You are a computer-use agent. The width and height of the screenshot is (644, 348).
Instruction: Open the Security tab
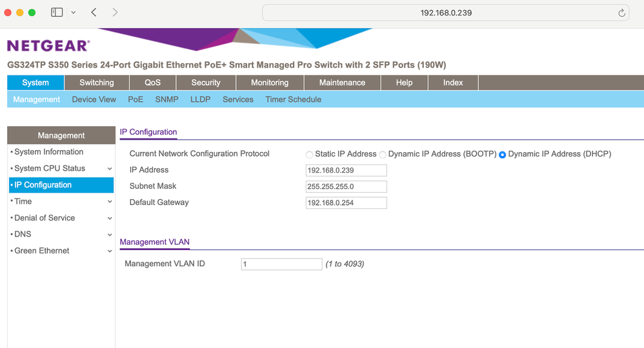pyautogui.click(x=206, y=82)
